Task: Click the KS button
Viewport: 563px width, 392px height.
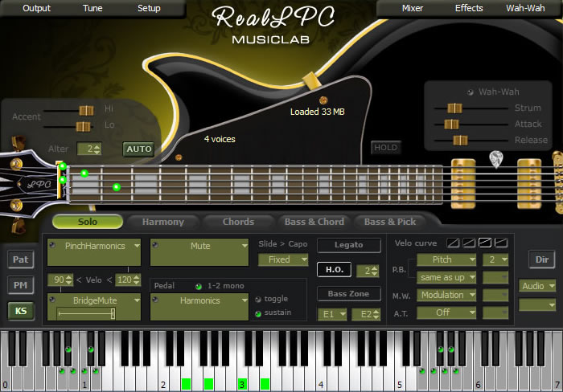Action: 20,311
